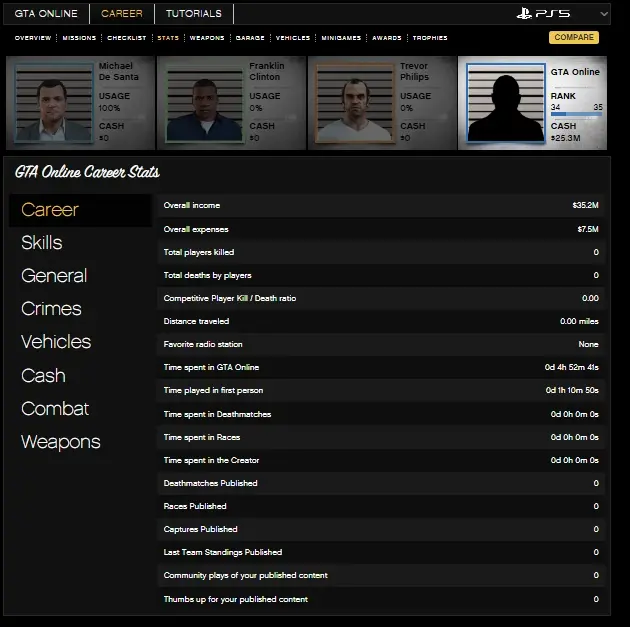The image size is (630, 627).
Task: Click the blue GTA Online rank progress bar
Action: tap(577, 116)
